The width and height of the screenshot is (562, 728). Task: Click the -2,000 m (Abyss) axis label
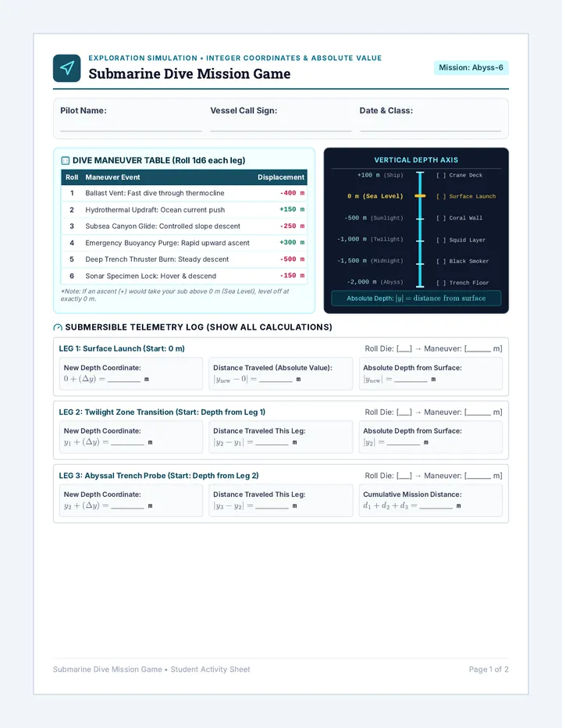375,282
